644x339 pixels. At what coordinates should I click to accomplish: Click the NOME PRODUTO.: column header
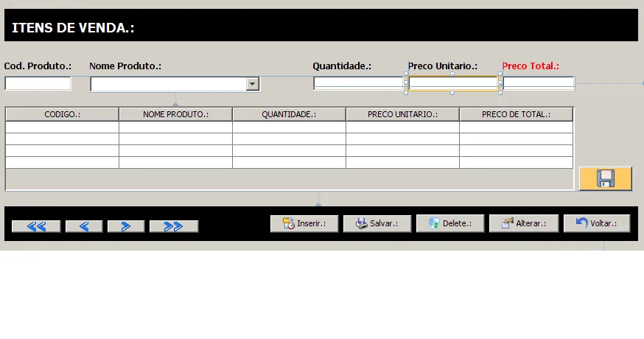tap(176, 114)
